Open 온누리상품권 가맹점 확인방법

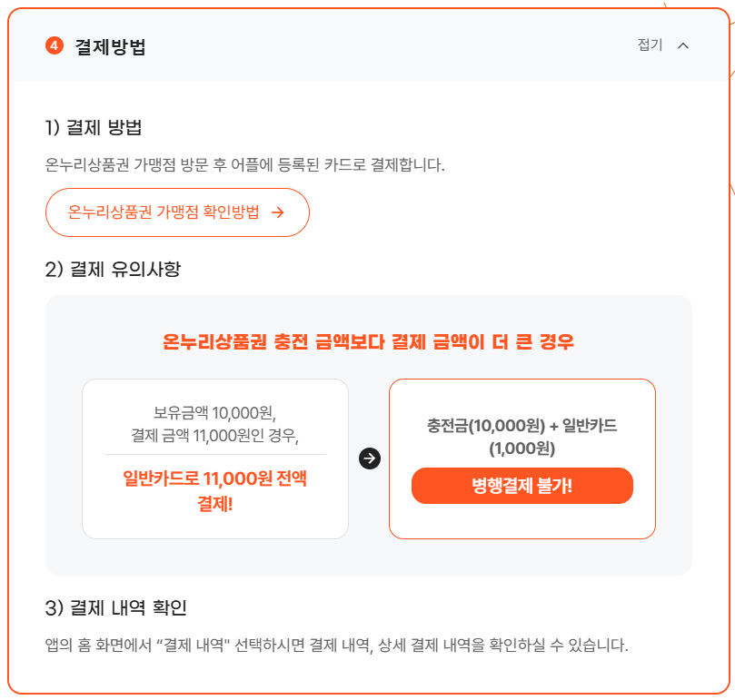(x=178, y=212)
